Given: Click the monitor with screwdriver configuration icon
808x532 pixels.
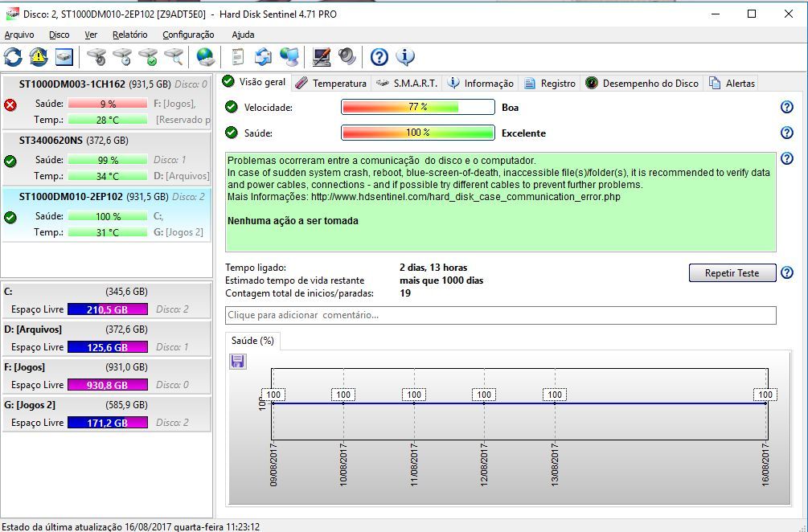Looking at the screenshot, I should point(322,56).
